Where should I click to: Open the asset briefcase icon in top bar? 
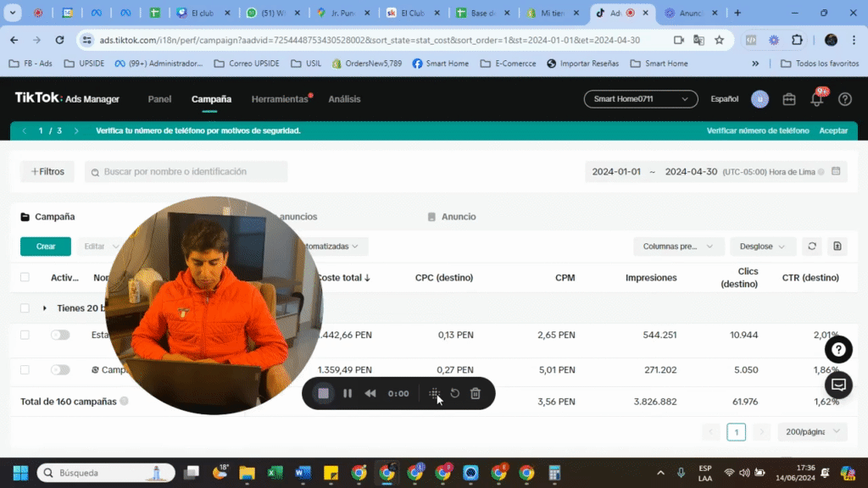click(x=788, y=99)
